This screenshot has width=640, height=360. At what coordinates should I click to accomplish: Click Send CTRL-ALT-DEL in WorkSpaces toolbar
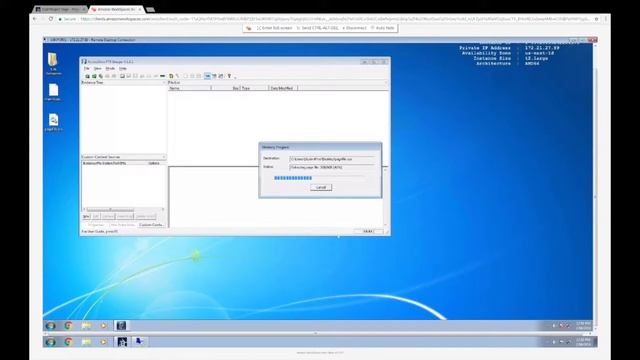pos(318,28)
